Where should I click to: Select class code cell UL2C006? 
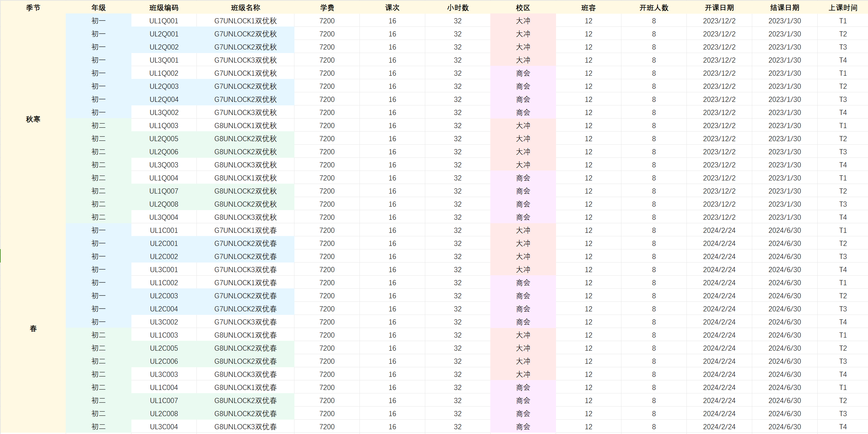[164, 361]
